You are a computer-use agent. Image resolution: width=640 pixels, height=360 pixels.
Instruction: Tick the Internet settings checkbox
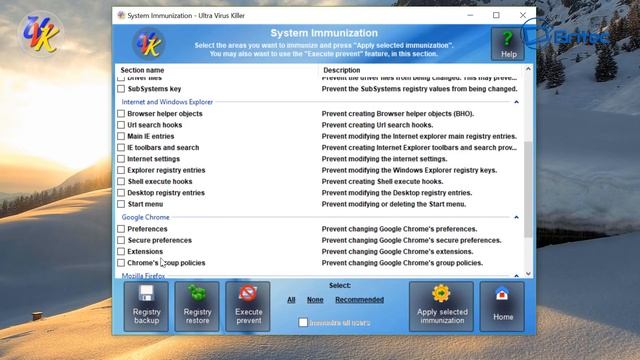pyautogui.click(x=121, y=159)
